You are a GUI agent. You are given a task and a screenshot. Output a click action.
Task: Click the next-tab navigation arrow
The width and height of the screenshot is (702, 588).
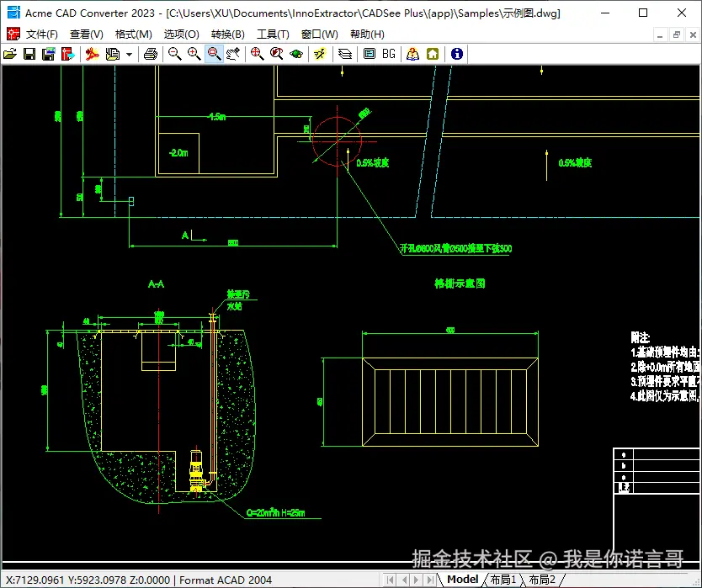(x=417, y=580)
